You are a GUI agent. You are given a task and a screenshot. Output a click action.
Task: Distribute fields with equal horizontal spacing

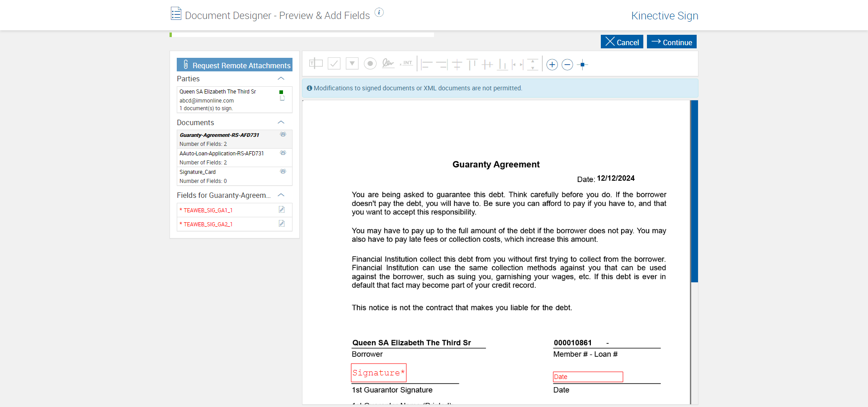click(x=518, y=65)
